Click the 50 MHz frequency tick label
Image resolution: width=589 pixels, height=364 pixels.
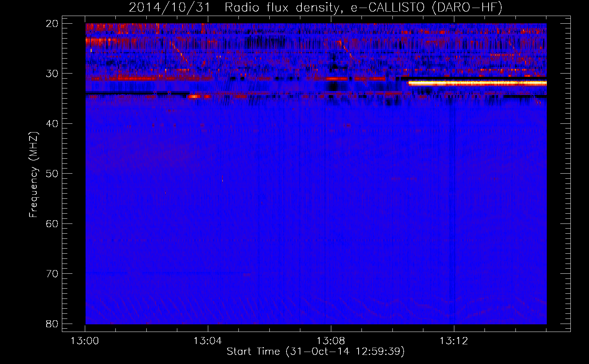pyautogui.click(x=52, y=174)
